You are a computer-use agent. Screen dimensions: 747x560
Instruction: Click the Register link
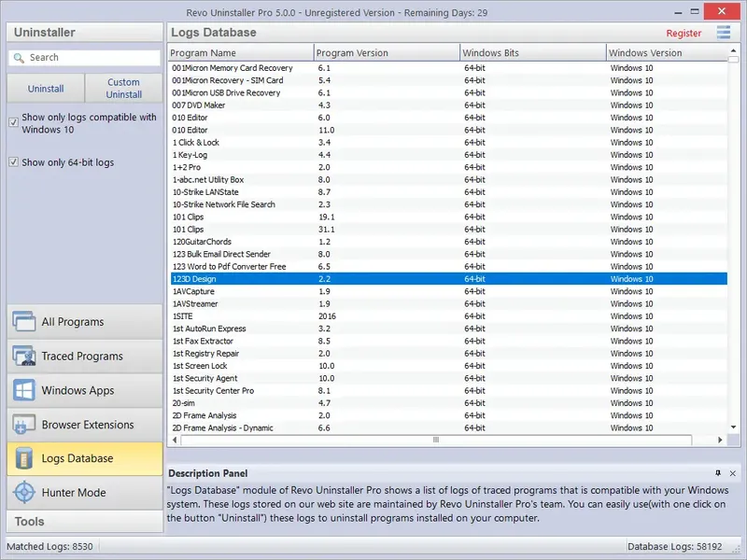(x=684, y=33)
